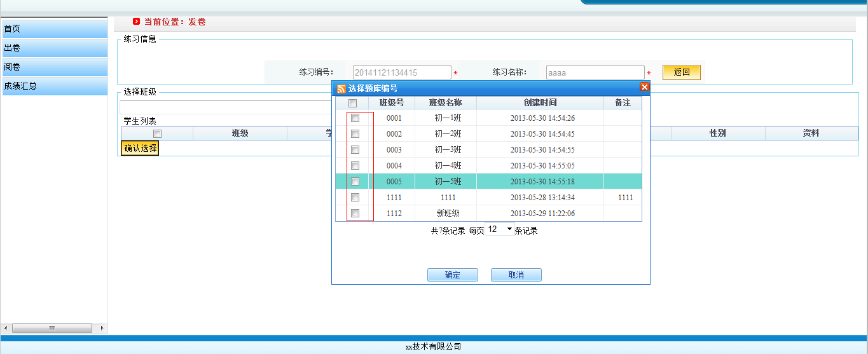Viewport: 868px width, 354px height.
Task: Enable the checkbox for class 0005
Action: (355, 181)
